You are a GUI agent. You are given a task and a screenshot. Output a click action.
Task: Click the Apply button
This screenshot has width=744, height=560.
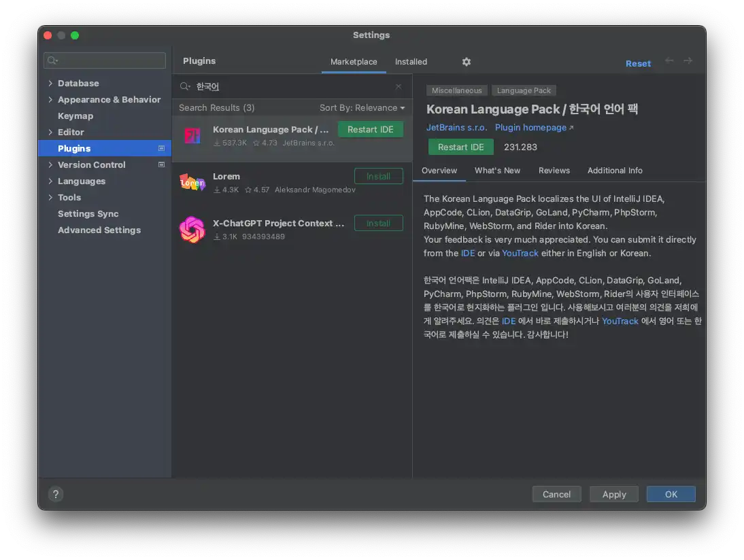[614, 494]
